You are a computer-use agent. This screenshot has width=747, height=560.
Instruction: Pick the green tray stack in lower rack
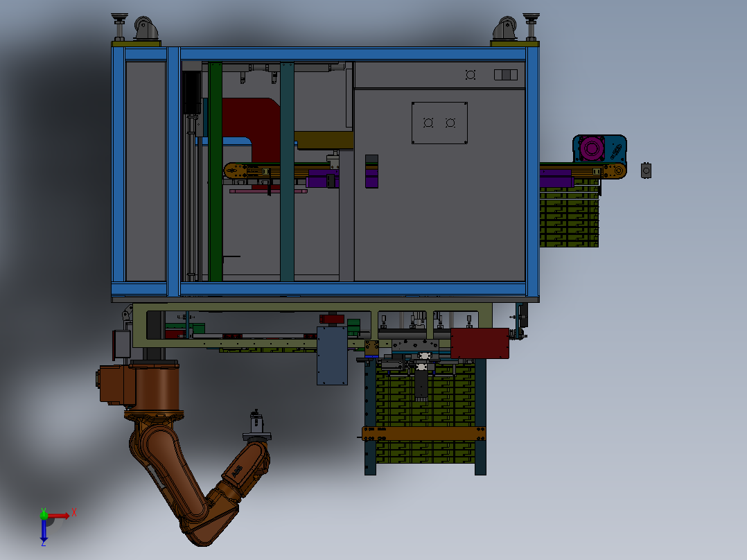(x=425, y=412)
